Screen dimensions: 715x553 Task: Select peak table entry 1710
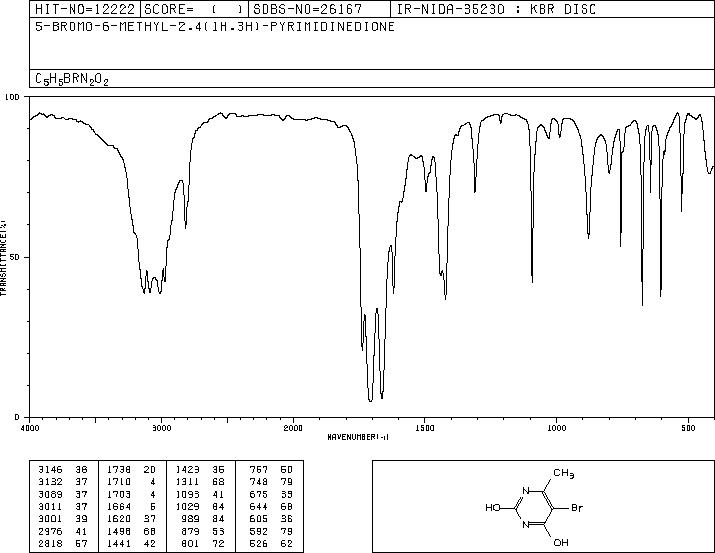[x=131, y=481]
